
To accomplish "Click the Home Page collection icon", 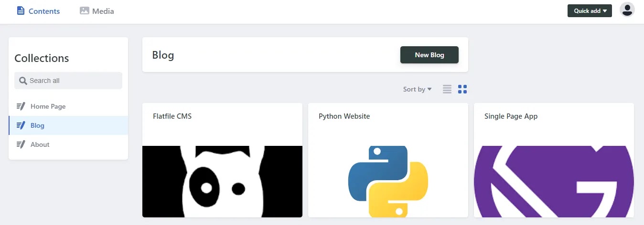I will tap(21, 106).
